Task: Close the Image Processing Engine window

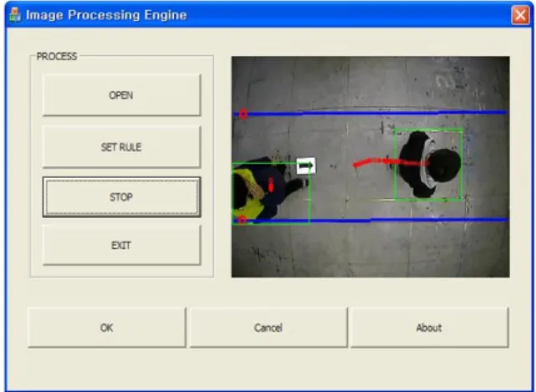Action: (x=520, y=15)
